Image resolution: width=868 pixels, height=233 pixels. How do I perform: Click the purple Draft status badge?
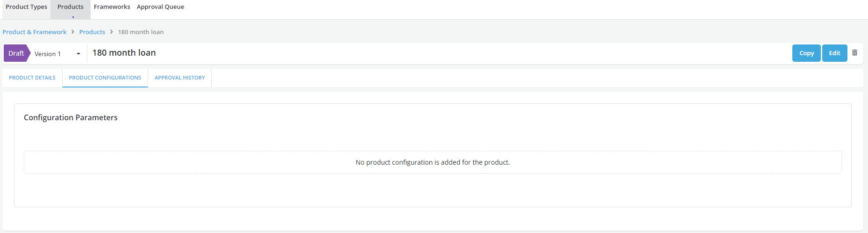click(x=16, y=53)
